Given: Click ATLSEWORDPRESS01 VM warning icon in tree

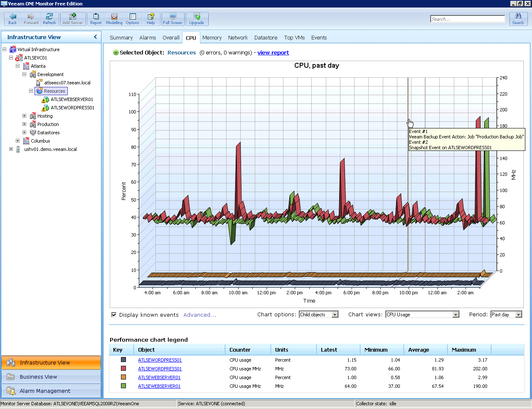Looking at the screenshot, I should (46, 108).
